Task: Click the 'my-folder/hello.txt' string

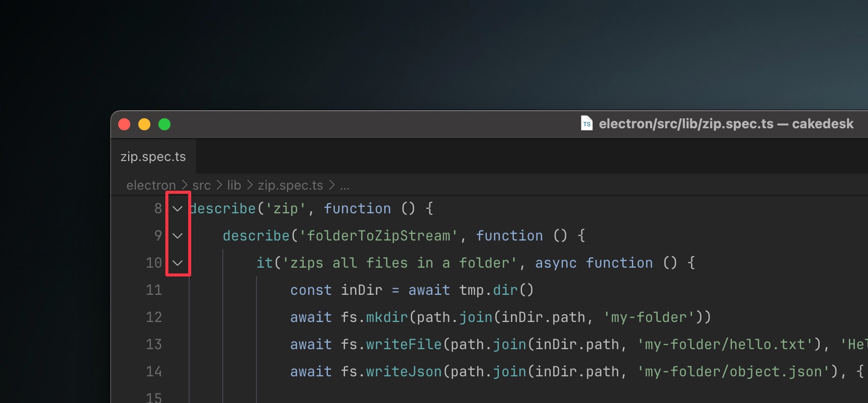Action: tap(725, 344)
